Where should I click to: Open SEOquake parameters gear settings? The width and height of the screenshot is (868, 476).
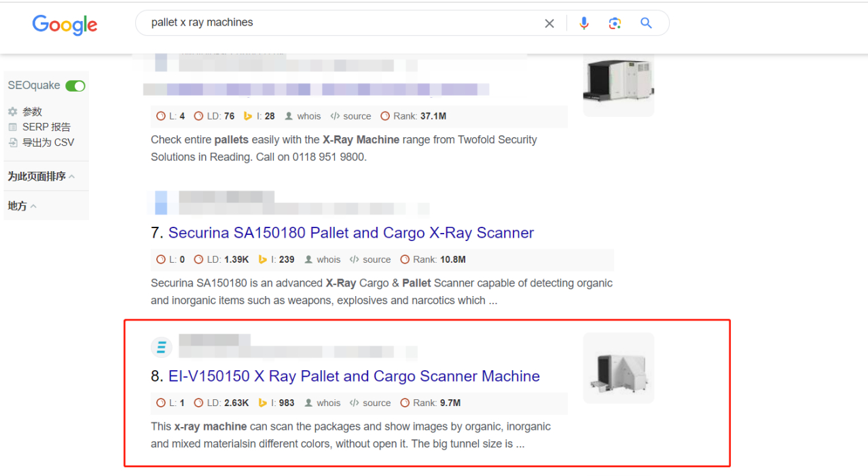point(13,111)
